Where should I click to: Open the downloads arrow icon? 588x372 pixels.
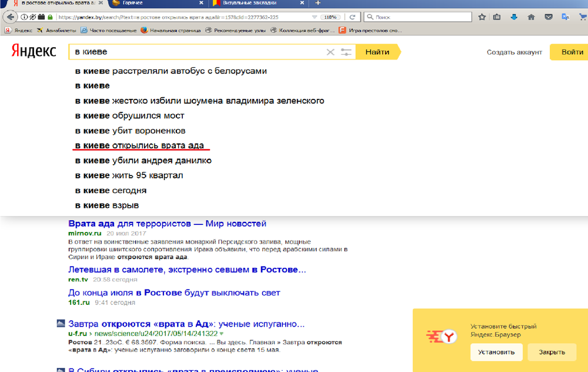(514, 17)
